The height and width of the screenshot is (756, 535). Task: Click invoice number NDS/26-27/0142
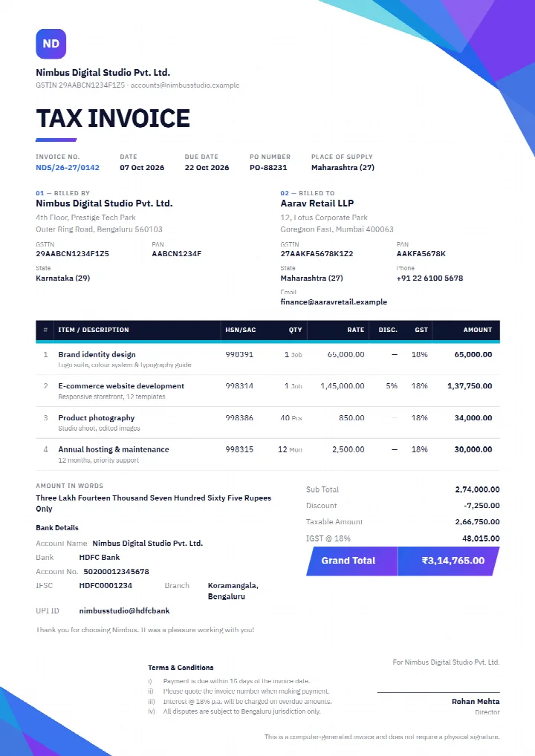[x=68, y=168]
